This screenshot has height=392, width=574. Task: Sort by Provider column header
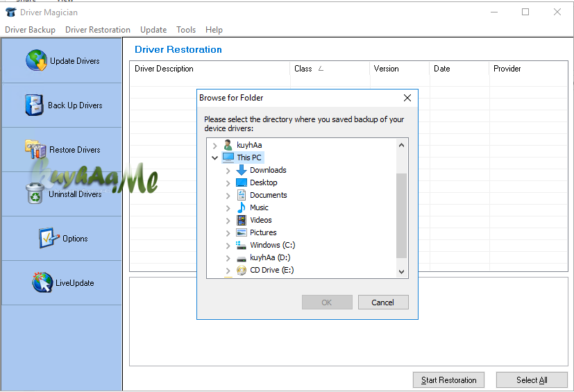coord(528,69)
